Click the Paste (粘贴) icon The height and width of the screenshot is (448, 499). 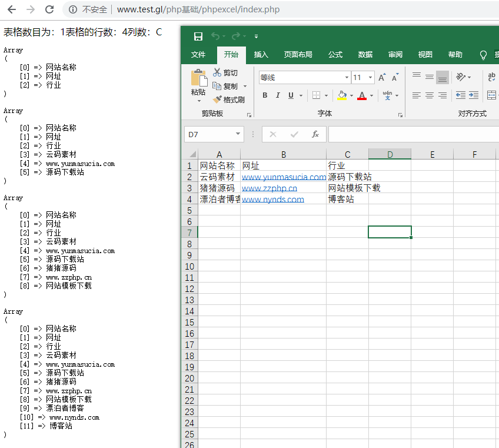(199, 79)
